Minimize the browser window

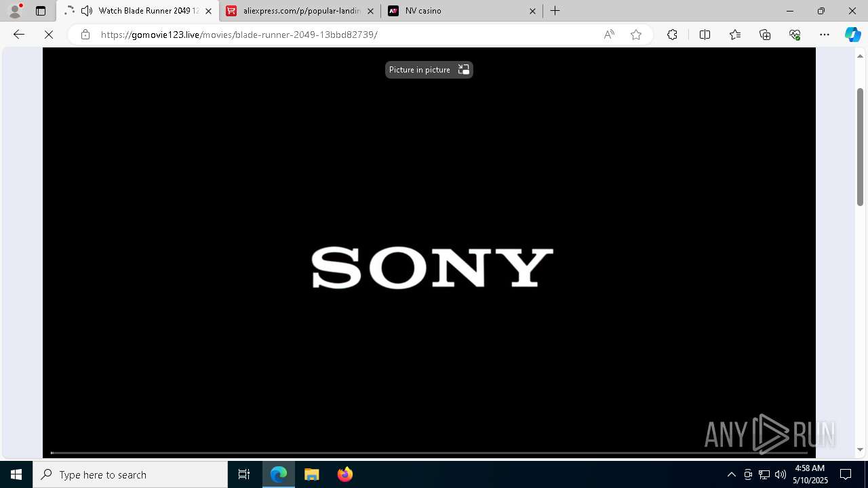[x=790, y=11]
